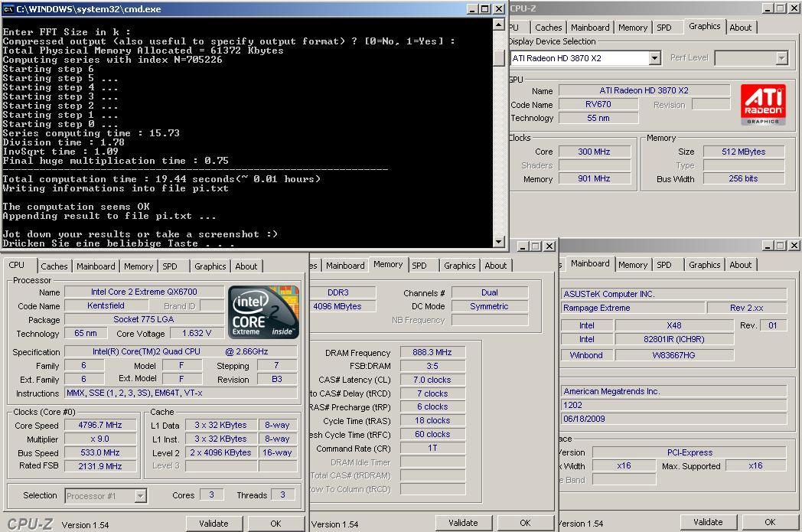This screenshot has height=532, width=802.
Task: Click Validate in the CPU window
Action: click(x=214, y=524)
